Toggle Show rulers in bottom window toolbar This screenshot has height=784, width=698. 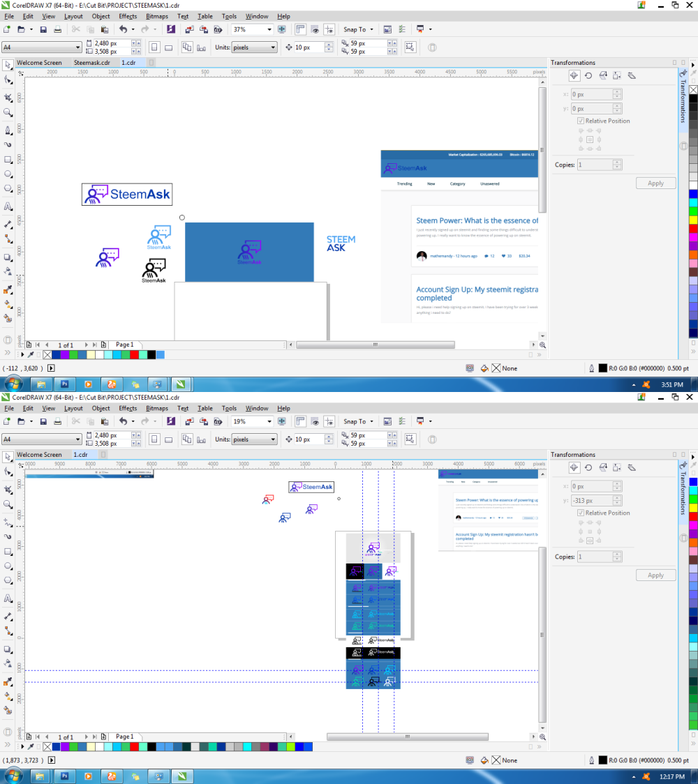(x=300, y=421)
